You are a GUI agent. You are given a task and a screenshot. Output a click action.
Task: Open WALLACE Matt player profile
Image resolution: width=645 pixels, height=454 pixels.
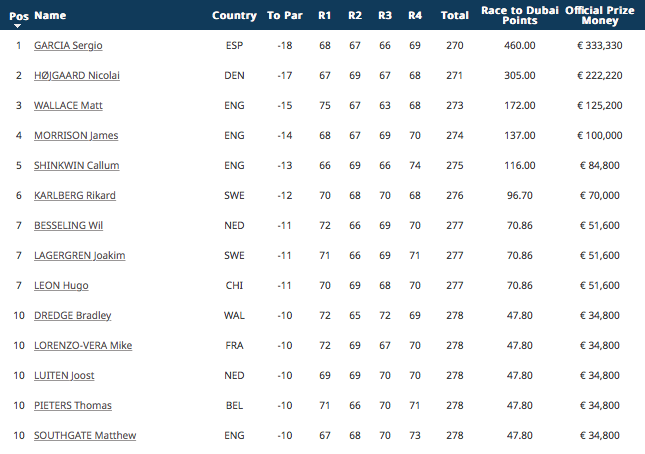(x=68, y=106)
